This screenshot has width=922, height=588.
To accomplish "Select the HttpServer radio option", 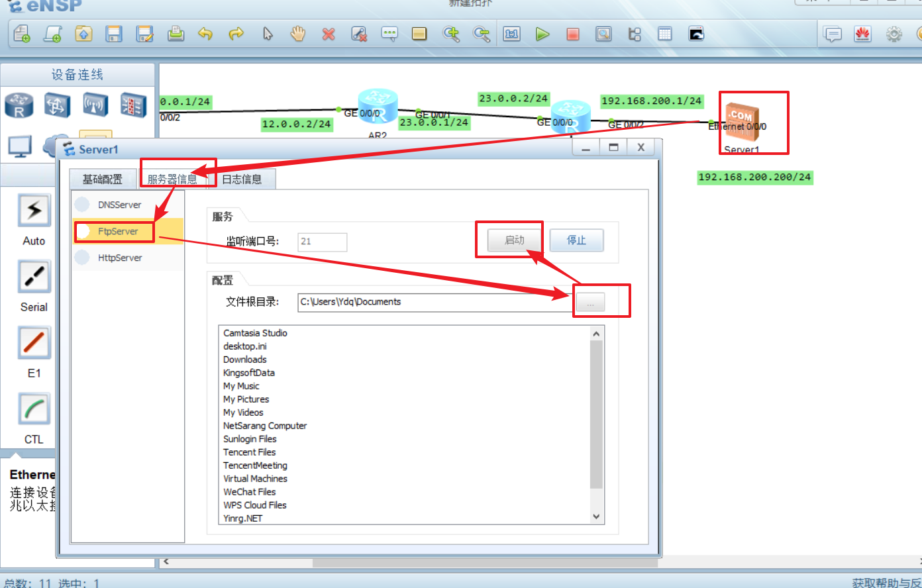I will pos(83,258).
